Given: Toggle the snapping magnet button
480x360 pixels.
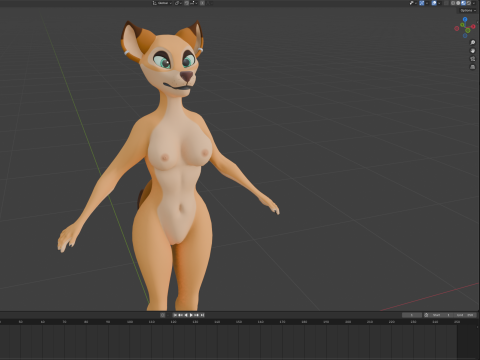Looking at the screenshot, I should point(186,3).
